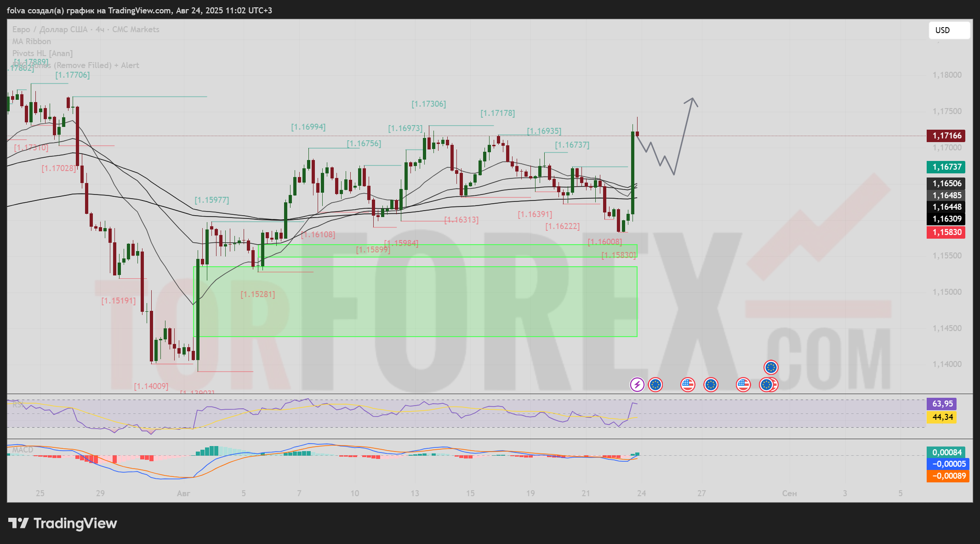Click the green 1,16737 price label
This screenshot has height=544, width=980.
[x=946, y=167]
